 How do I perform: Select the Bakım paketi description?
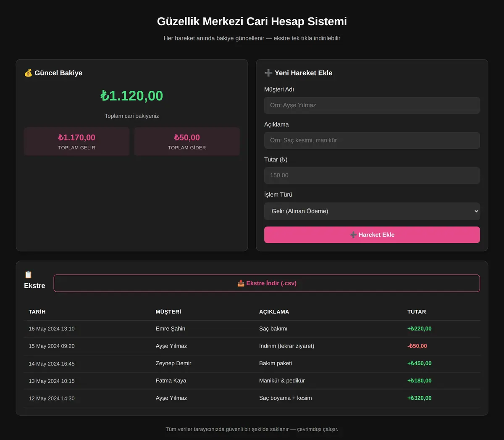click(x=276, y=364)
